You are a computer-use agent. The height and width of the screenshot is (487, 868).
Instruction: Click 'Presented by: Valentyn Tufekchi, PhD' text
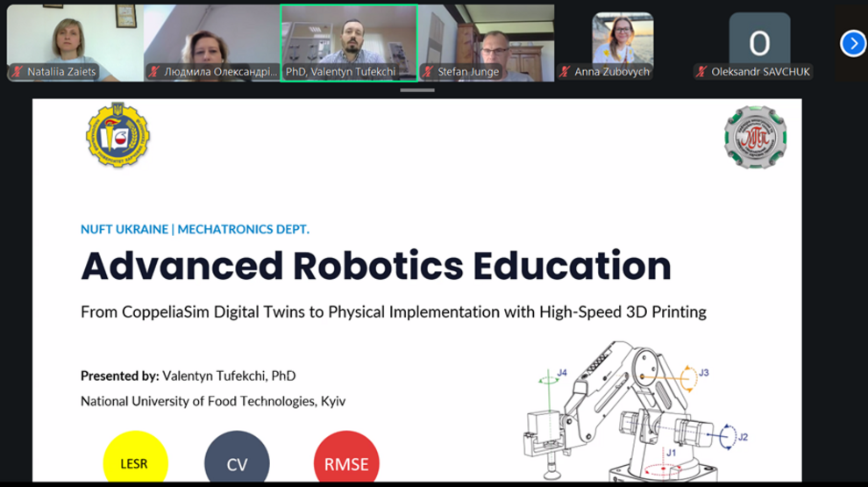(189, 376)
